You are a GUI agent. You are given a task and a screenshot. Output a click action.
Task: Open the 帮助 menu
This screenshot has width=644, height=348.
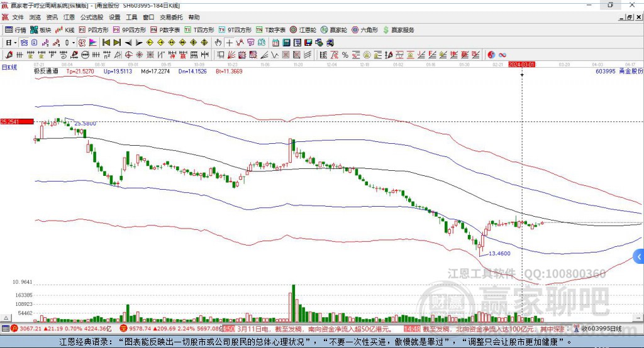[194, 17]
